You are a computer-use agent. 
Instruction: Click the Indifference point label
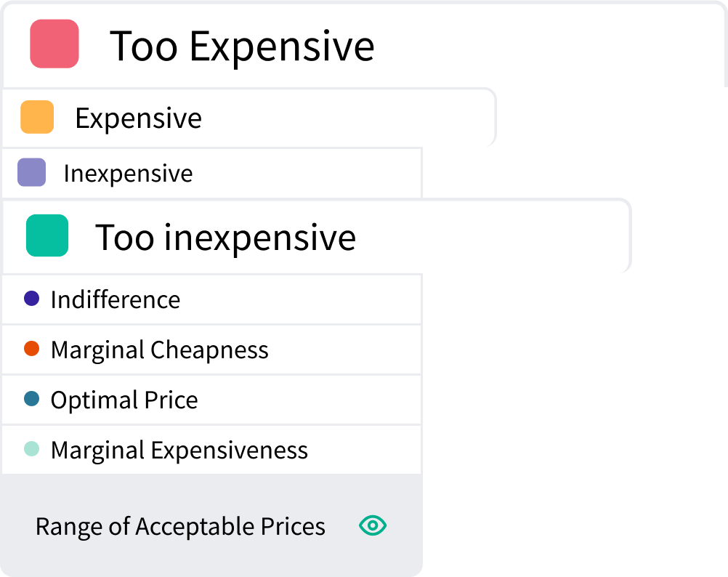point(115,299)
